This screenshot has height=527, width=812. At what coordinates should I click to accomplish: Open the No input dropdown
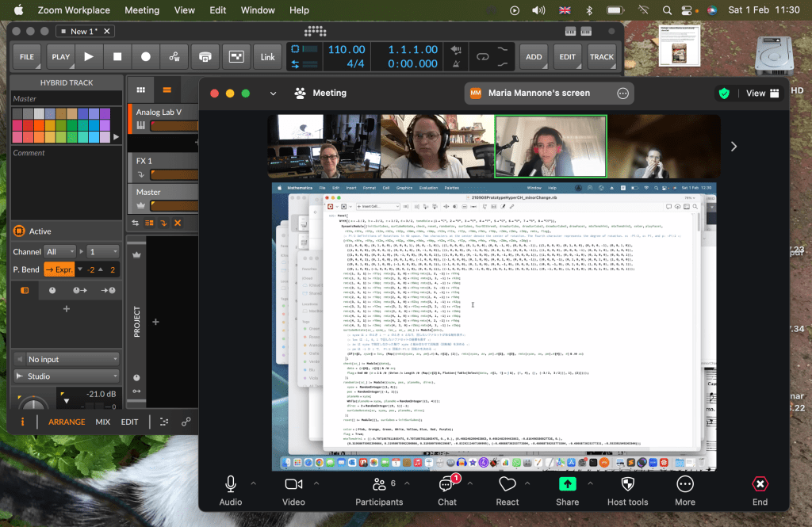coord(67,359)
